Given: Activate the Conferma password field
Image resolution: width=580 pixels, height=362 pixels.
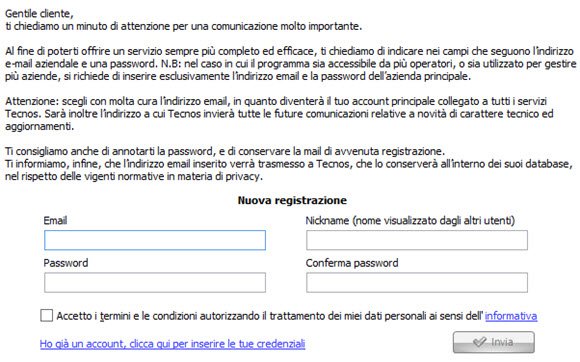Looking at the screenshot, I should point(417,283).
